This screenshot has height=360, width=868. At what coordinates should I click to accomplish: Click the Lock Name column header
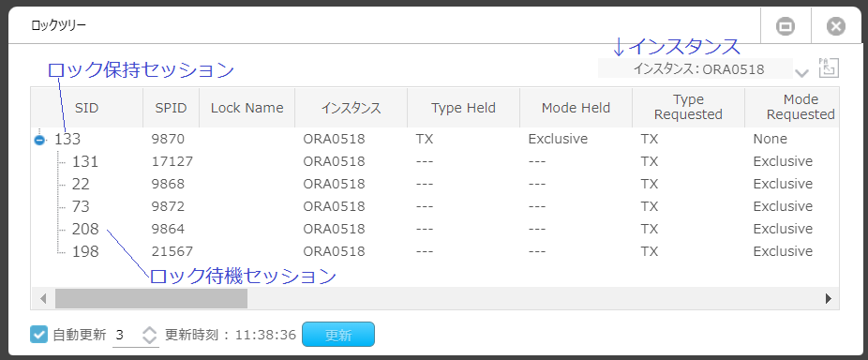247,108
